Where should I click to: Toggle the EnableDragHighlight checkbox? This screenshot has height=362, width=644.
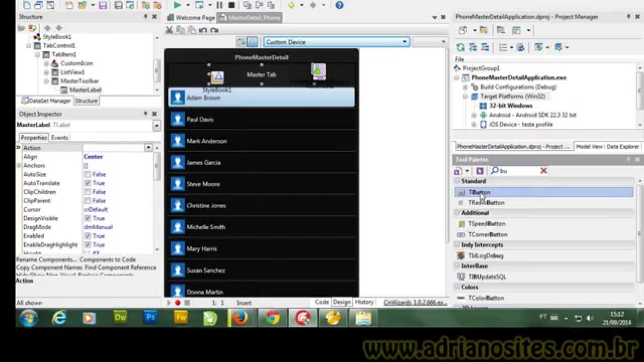[88, 245]
